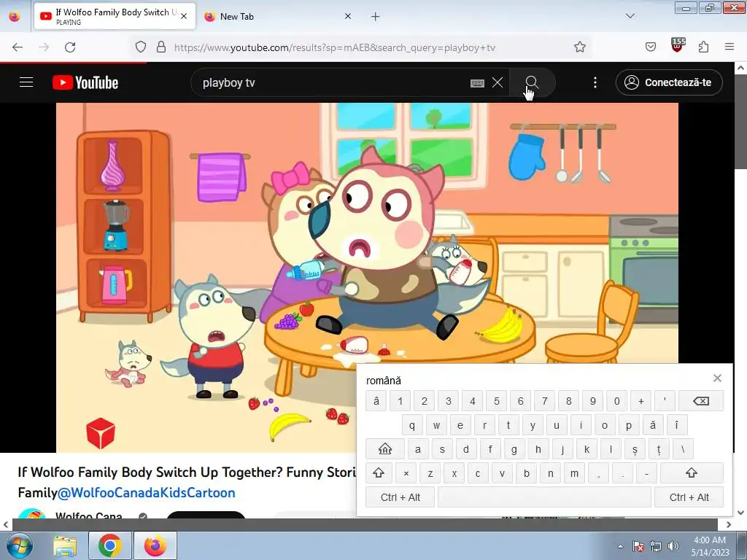747x560 pixels.
Task: Toggle the left shift key
Action: pyautogui.click(x=379, y=472)
